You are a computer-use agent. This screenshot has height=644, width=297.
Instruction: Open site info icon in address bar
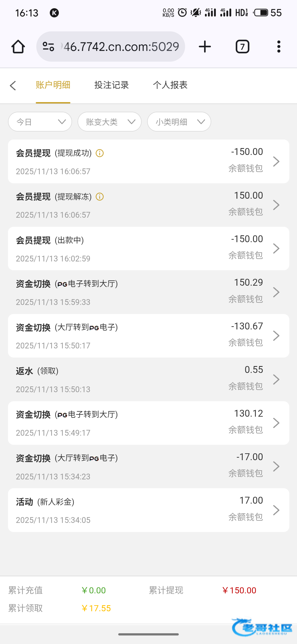48,47
